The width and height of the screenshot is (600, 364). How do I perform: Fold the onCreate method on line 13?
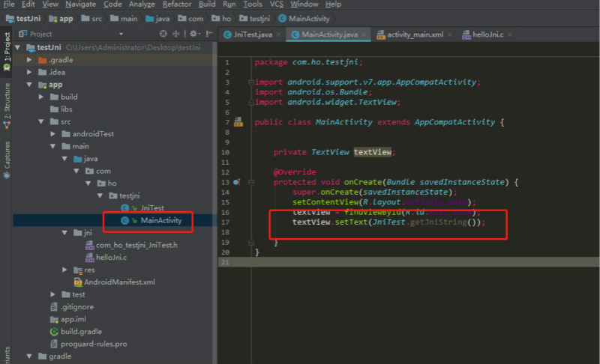(x=251, y=182)
